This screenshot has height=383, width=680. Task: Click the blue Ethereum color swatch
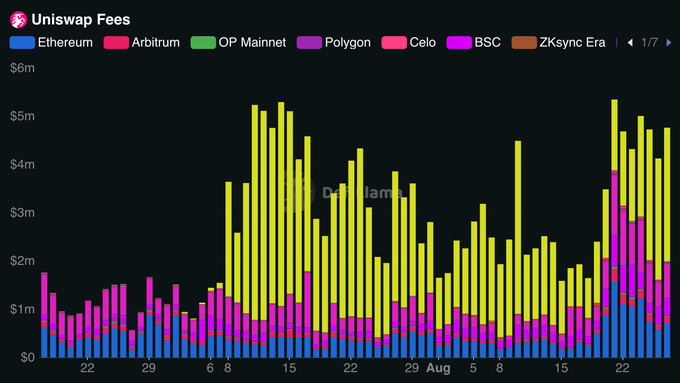point(22,43)
